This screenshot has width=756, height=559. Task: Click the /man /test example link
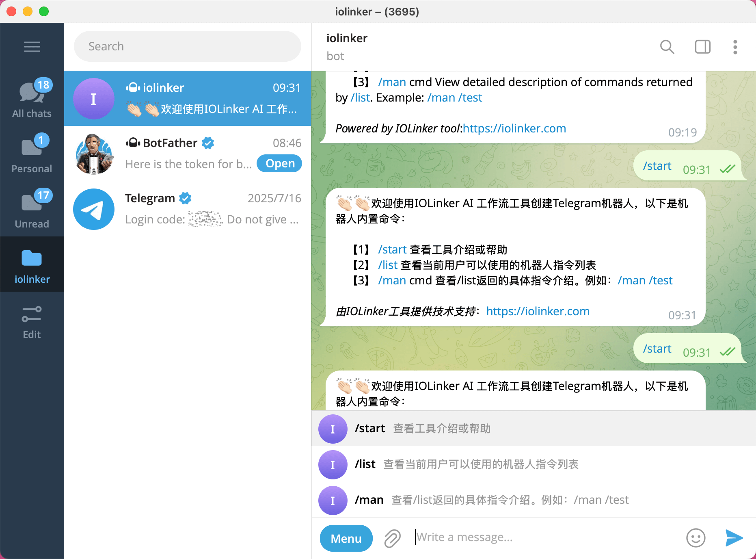point(645,280)
